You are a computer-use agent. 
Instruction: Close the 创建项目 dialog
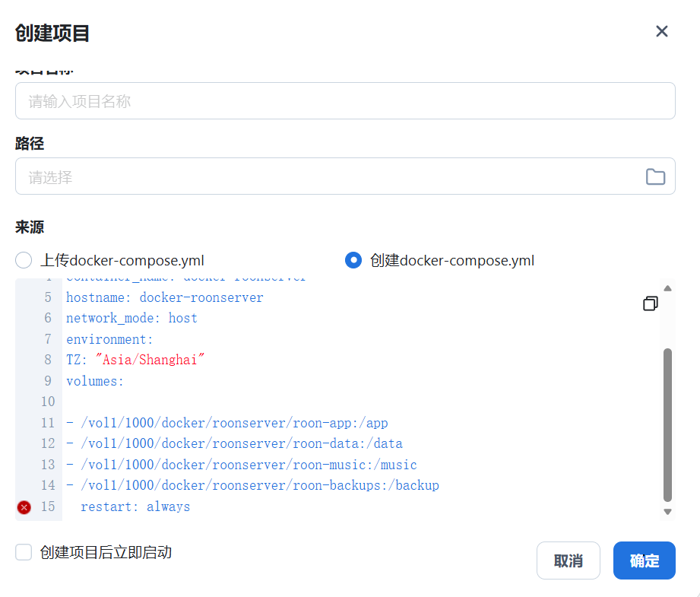click(x=661, y=31)
